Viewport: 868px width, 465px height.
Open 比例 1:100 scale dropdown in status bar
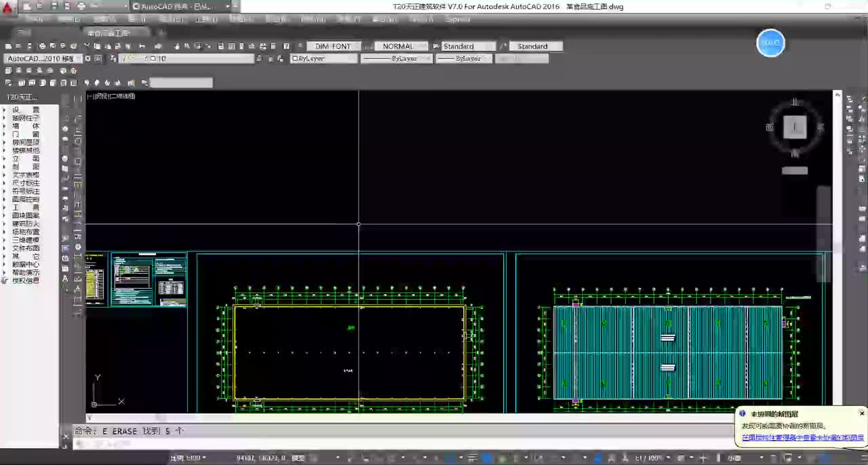click(188, 458)
